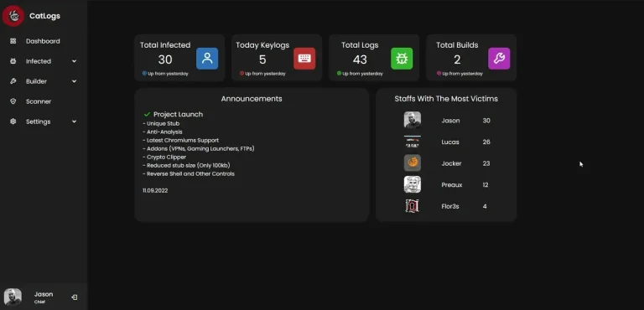Click the Addons VPNs Gaming Launchers line
644x310 pixels.
[x=199, y=148]
